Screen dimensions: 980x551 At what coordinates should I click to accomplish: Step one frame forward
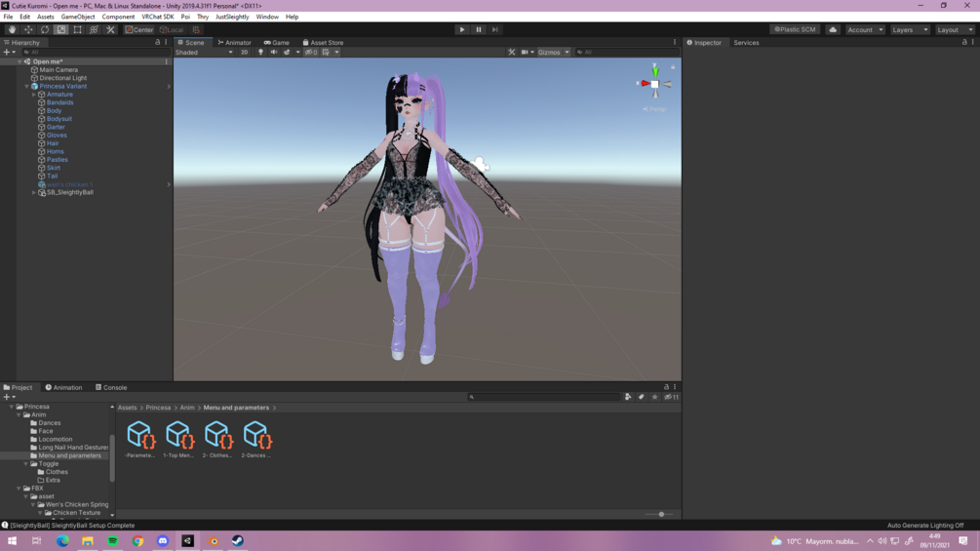pyautogui.click(x=495, y=29)
